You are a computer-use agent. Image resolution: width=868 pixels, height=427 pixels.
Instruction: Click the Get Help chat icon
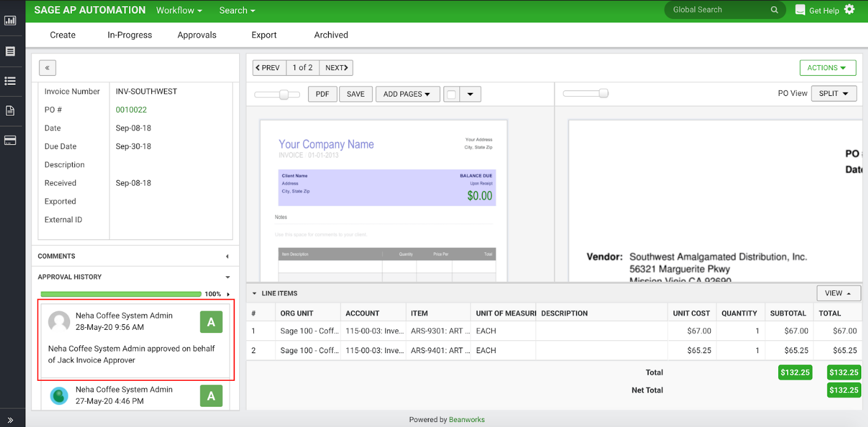coord(800,10)
